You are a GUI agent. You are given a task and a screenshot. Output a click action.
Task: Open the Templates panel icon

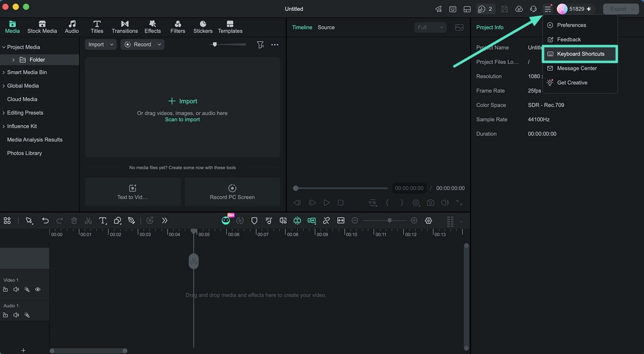(x=230, y=24)
